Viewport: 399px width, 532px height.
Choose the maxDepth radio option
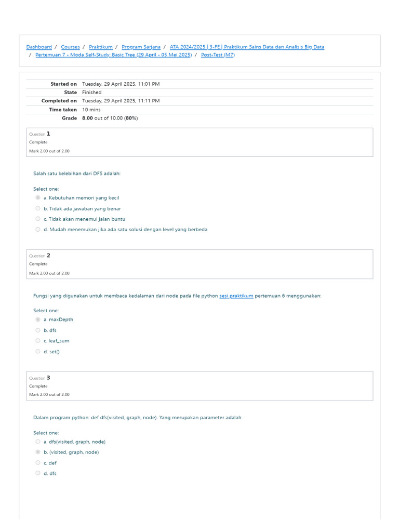pyautogui.click(x=38, y=320)
